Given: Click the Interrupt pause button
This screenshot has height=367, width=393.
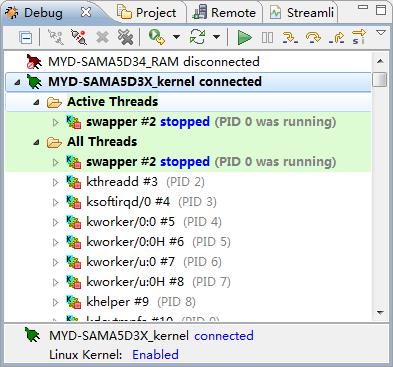Looking at the screenshot, I should 267,37.
